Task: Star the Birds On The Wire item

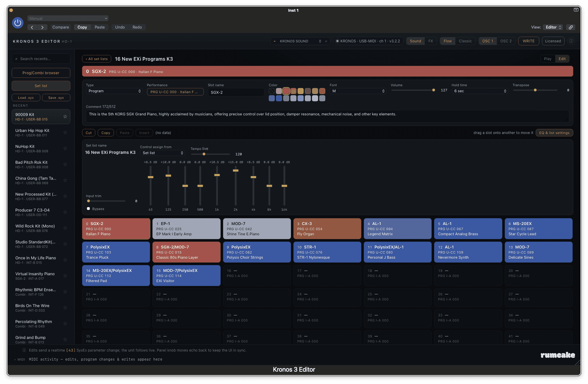Action: [x=65, y=308]
